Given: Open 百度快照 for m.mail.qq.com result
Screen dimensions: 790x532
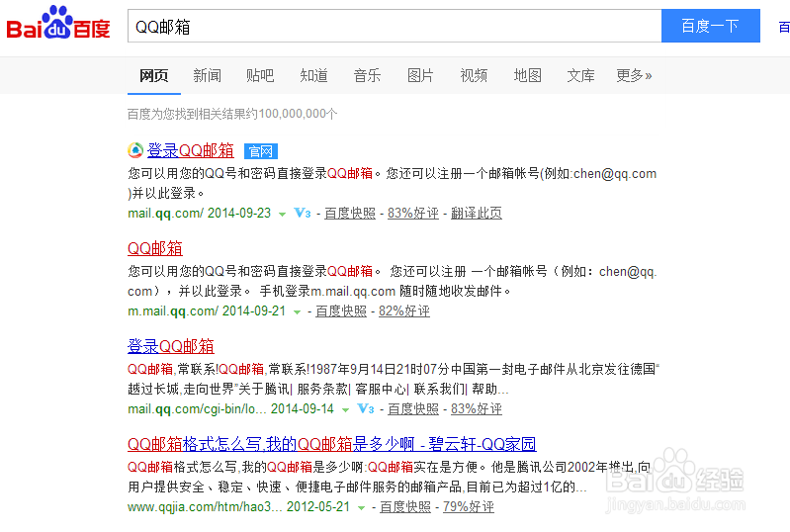Looking at the screenshot, I should click(341, 310).
